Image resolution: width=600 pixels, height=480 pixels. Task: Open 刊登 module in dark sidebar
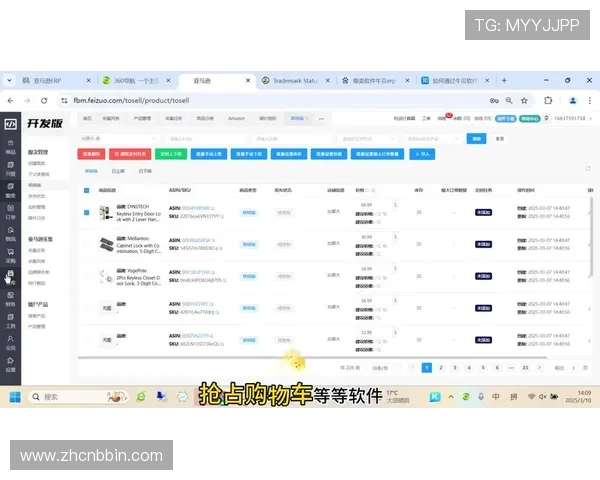click(10, 169)
